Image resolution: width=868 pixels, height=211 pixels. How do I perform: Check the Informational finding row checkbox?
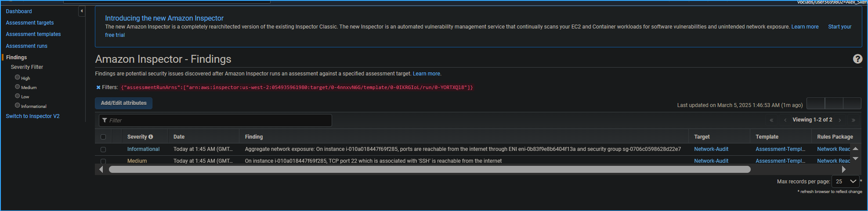pyautogui.click(x=103, y=150)
